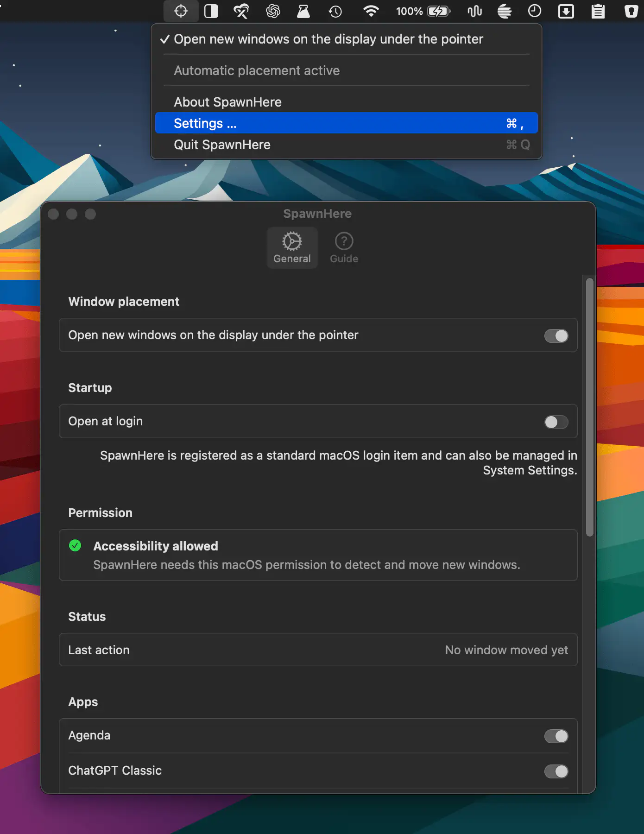Click the 'ChatGPT Classic' app name text

[x=115, y=771]
